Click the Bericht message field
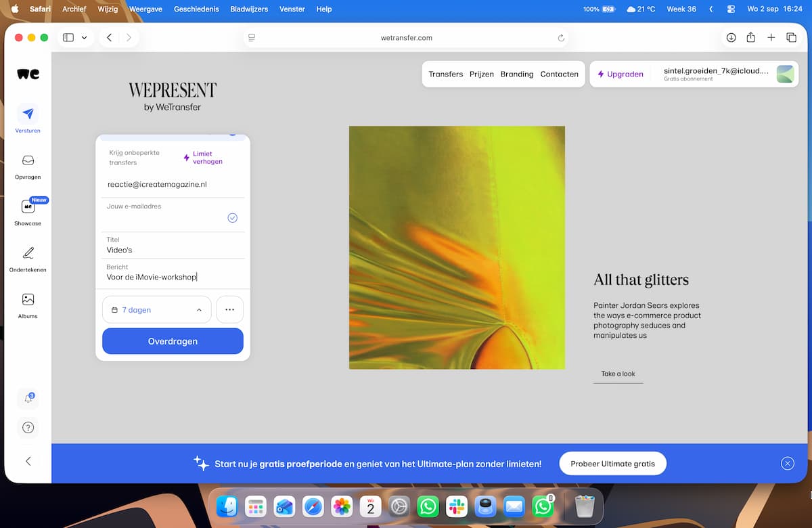Viewport: 812px width, 528px height. pyautogui.click(x=173, y=273)
